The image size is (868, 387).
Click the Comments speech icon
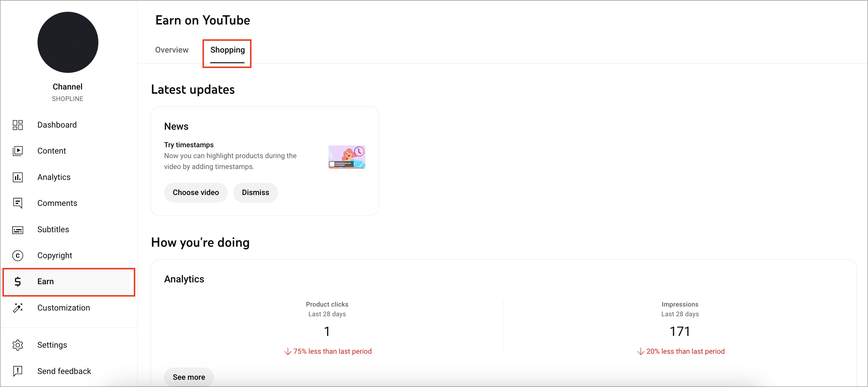tap(18, 203)
